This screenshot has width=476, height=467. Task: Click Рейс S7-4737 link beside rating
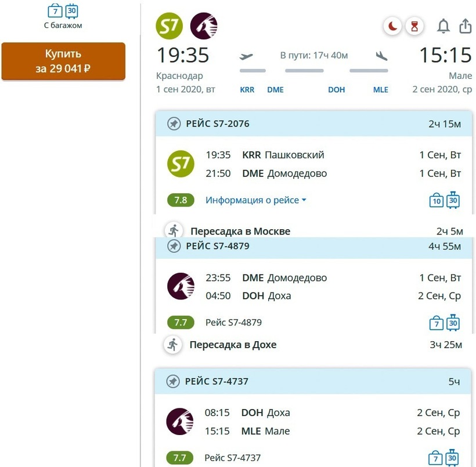pos(233,458)
